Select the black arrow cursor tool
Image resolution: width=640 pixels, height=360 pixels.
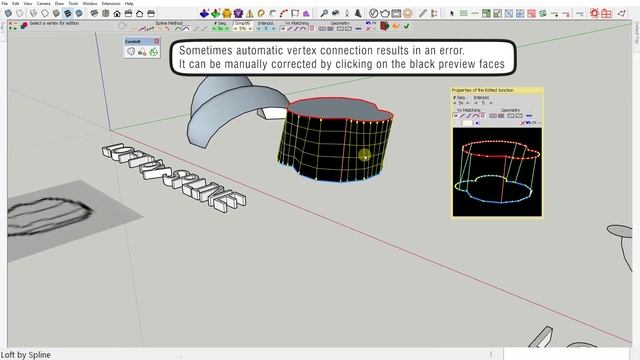coord(452,13)
